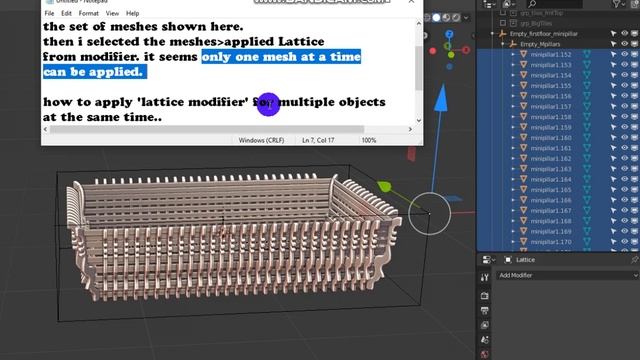Open the outliner editor type dropdown
Image resolution: width=640 pixels, height=360 pixels.
click(489, 4)
